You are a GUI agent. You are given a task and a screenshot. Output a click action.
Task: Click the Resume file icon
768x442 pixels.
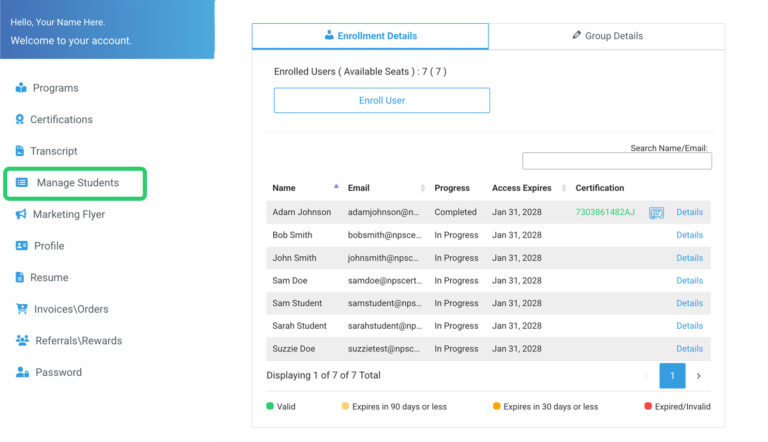coord(20,277)
